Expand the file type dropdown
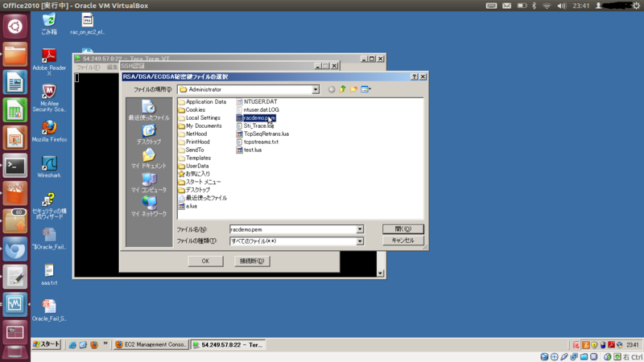 [x=360, y=241]
